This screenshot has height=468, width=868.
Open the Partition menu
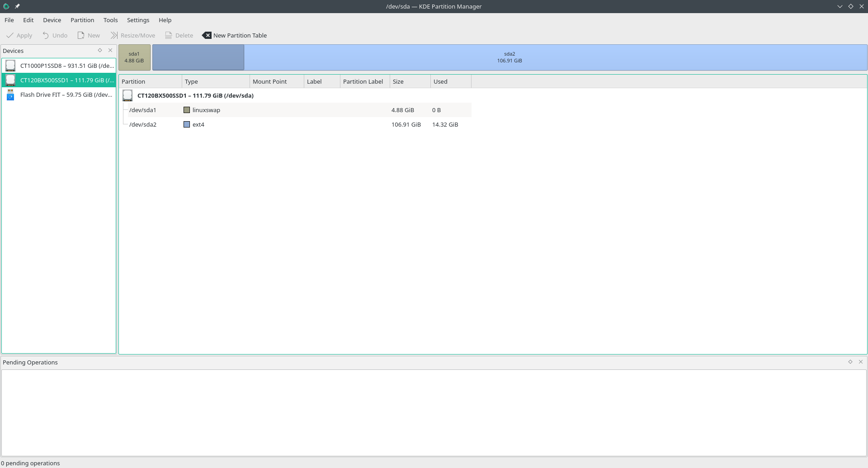pyautogui.click(x=82, y=20)
